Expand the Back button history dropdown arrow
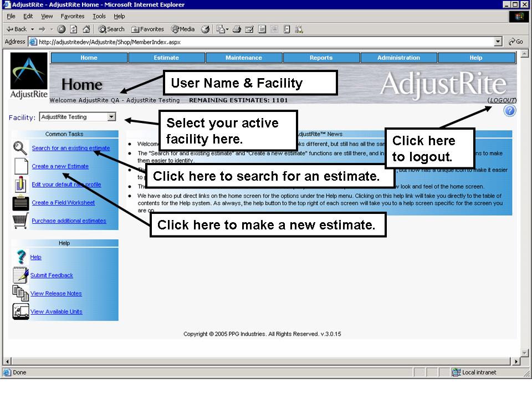 [33, 29]
